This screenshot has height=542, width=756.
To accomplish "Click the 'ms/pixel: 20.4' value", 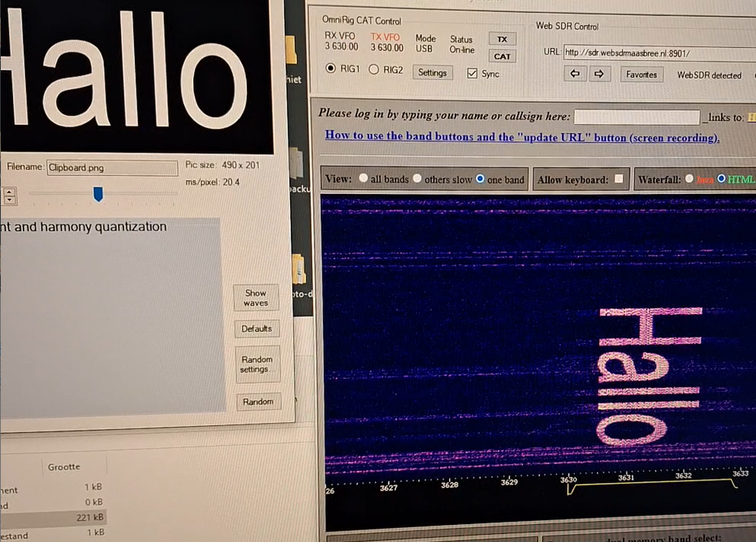I will [212, 182].
